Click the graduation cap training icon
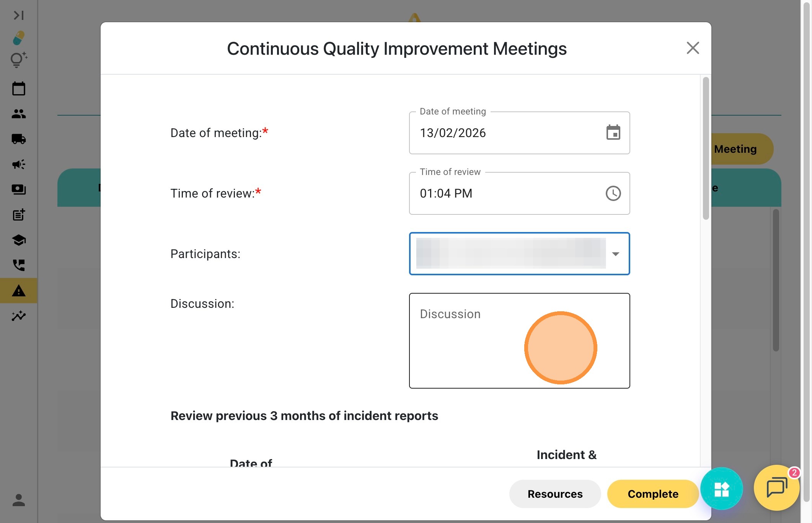Image resolution: width=812 pixels, height=523 pixels. [x=18, y=240]
